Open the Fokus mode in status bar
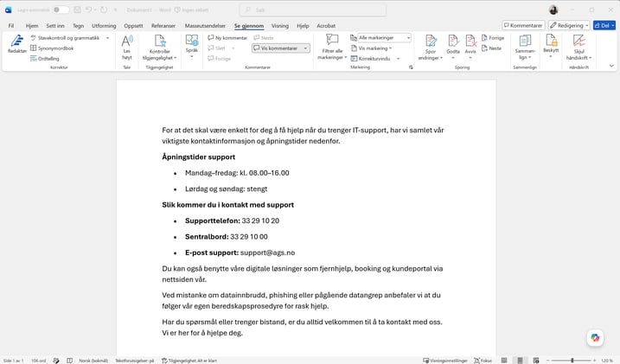This screenshot has height=364, width=620. pyautogui.click(x=483, y=361)
